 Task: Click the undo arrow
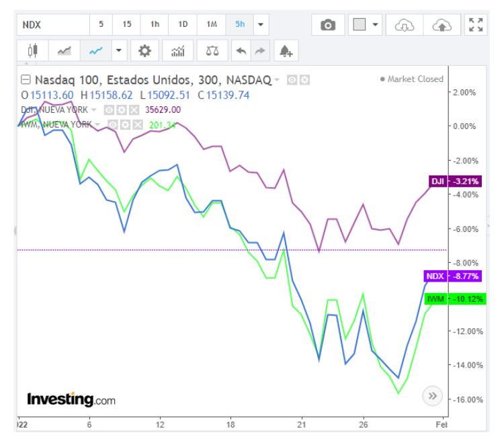click(241, 50)
